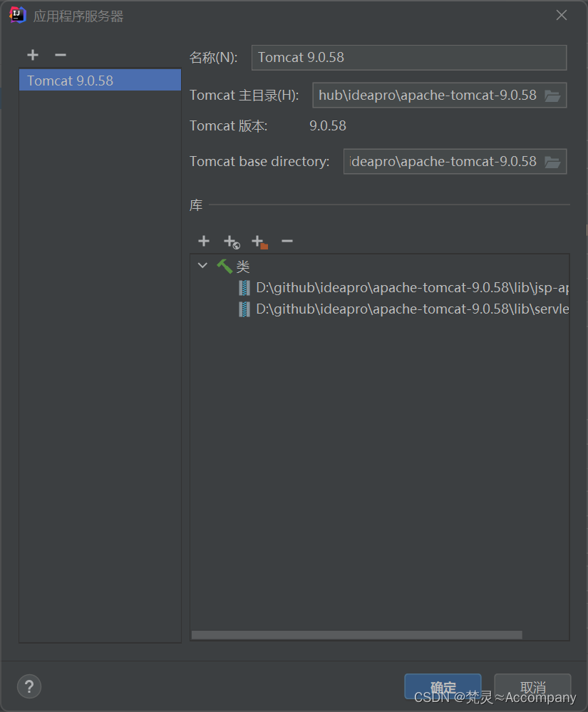Click the Tomcat 版本 value 9.0.58
The height and width of the screenshot is (712, 588).
tap(328, 125)
